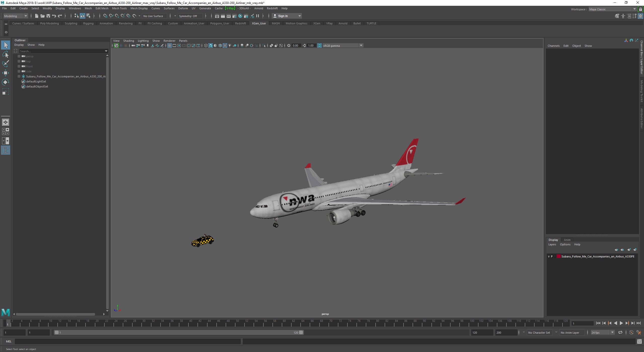Viewport: 644px width, 352px height.
Task: Open the Options menu in Layer Editor
Action: (x=565, y=244)
